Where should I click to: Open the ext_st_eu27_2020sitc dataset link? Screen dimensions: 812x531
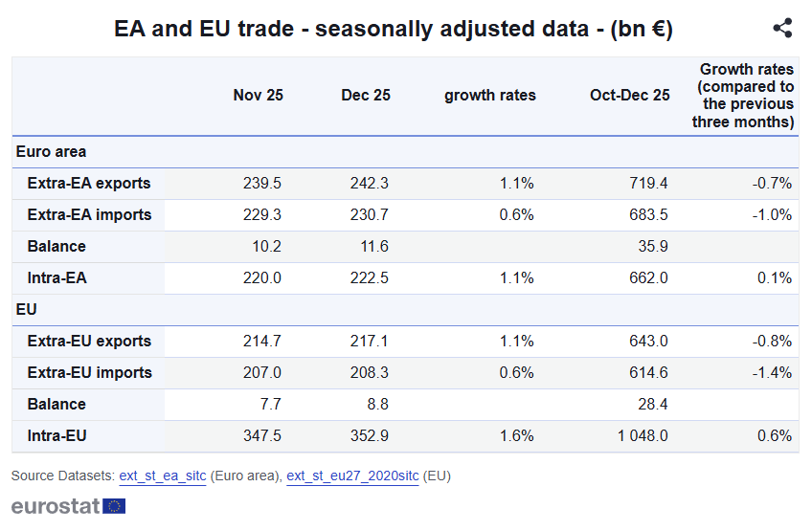(x=352, y=476)
